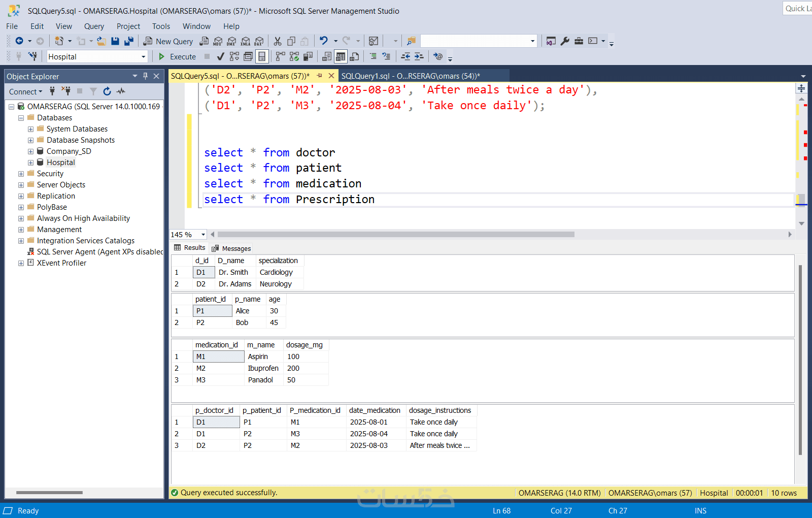Screen dimensions: 812x518
Task: Open the Query menu
Action: click(x=94, y=26)
